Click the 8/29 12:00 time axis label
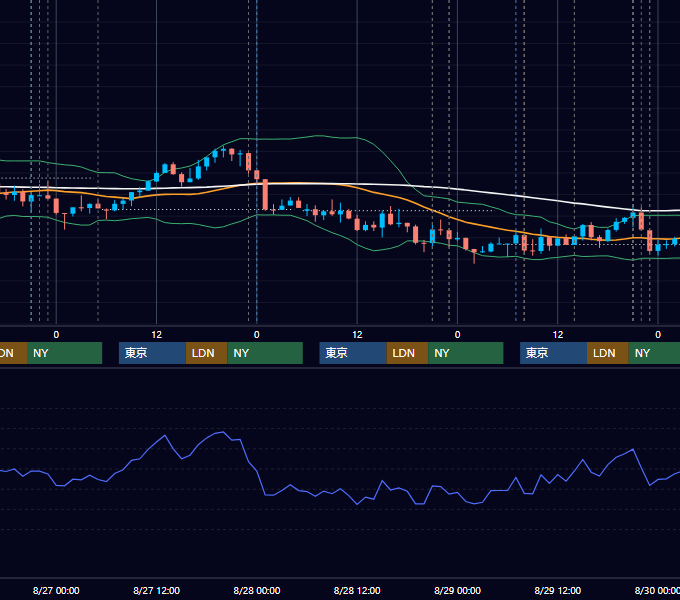This screenshot has width=680, height=600. [x=558, y=590]
